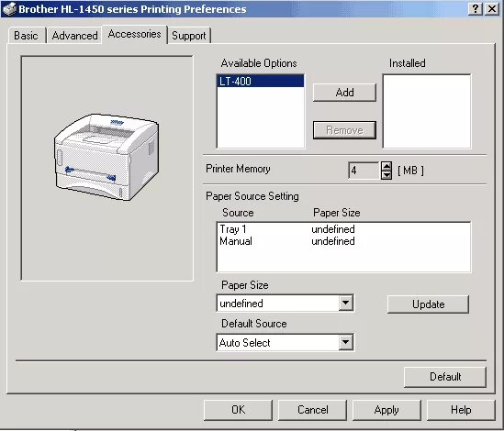Click the undefined paper size for Tray 1
Viewport: 504px width, 431px height.
pos(333,229)
